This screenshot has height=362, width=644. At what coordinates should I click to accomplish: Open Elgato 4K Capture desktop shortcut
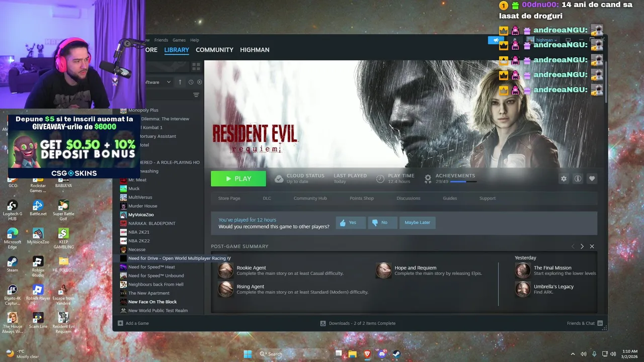(x=13, y=295)
